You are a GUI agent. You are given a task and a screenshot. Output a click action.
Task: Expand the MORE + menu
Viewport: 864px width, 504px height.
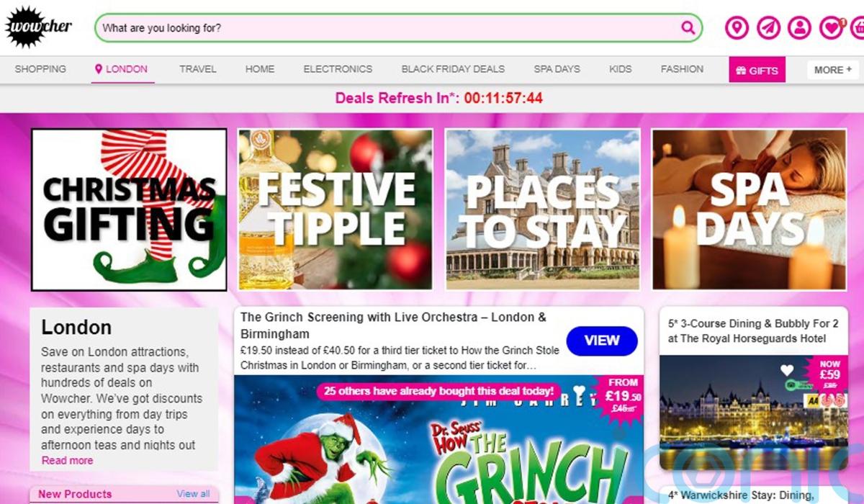[833, 70]
